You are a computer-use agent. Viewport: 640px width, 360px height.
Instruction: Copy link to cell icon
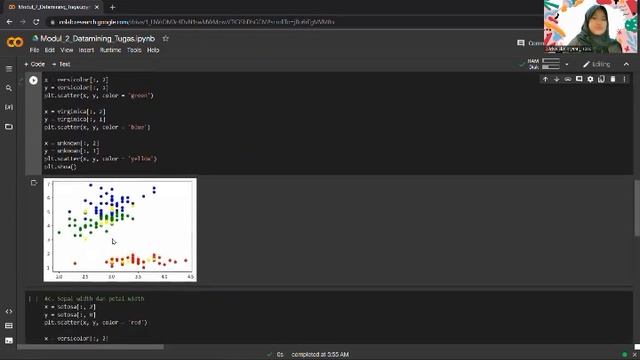point(568,79)
